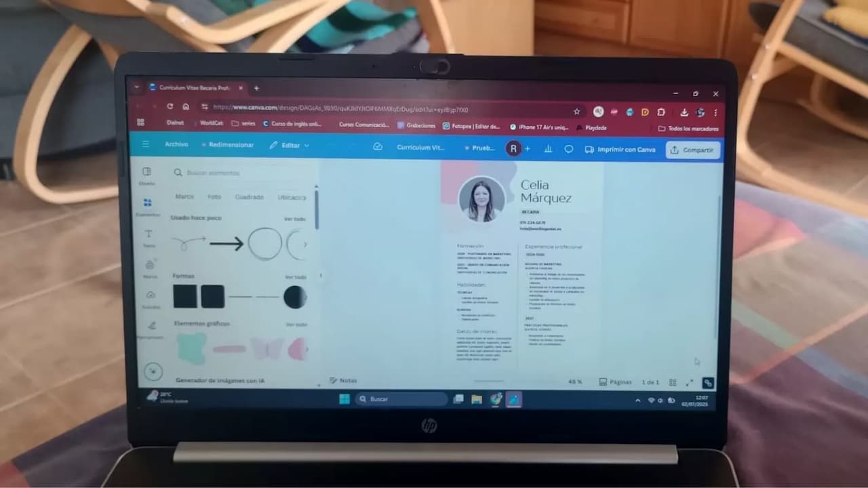The image size is (868, 488).
Task: Click the comments speech bubble icon
Action: click(x=568, y=149)
